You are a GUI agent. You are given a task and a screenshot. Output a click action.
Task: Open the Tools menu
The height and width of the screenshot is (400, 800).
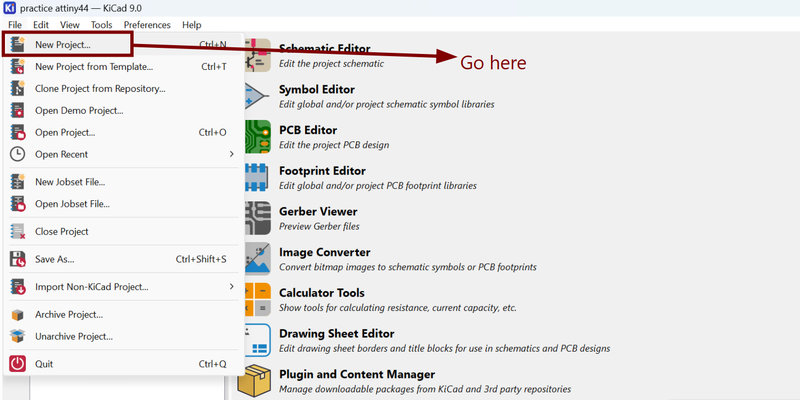click(102, 24)
